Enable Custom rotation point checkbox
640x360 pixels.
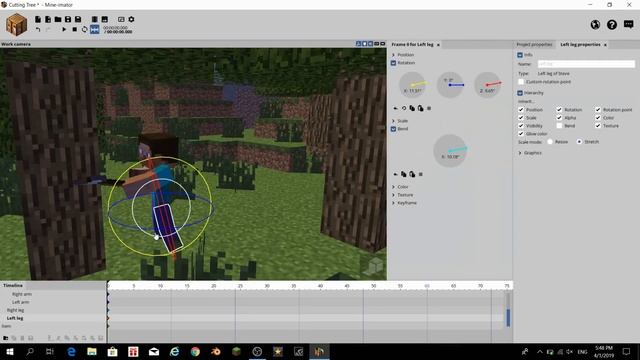(x=521, y=82)
